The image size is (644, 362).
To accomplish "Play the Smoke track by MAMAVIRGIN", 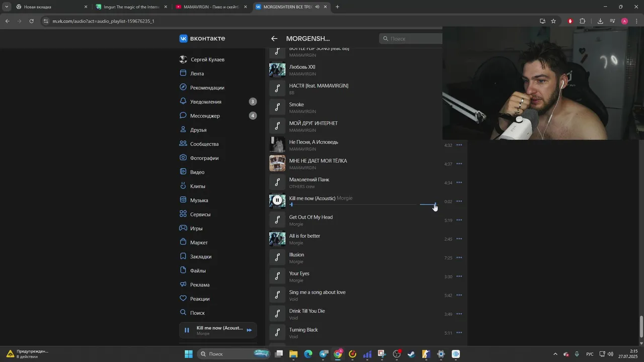I will (277, 107).
